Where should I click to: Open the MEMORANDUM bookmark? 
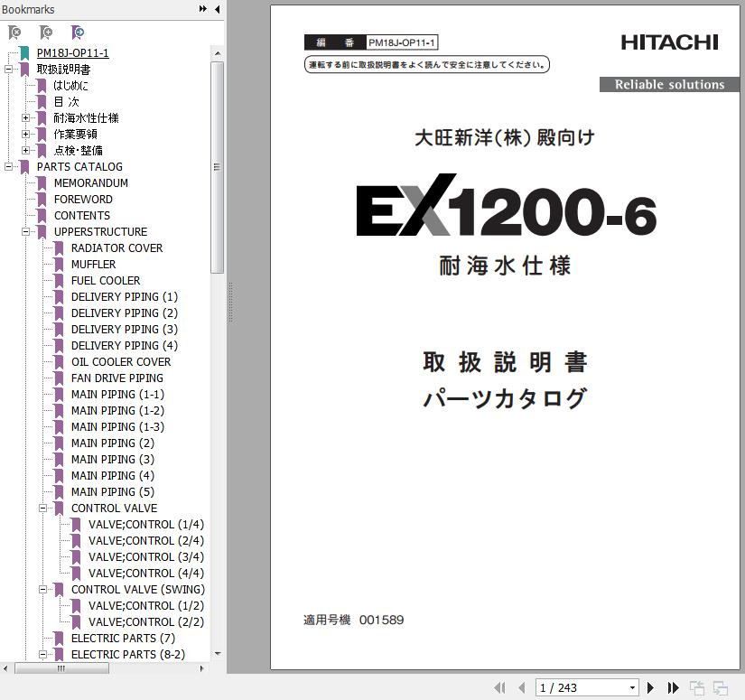(91, 183)
